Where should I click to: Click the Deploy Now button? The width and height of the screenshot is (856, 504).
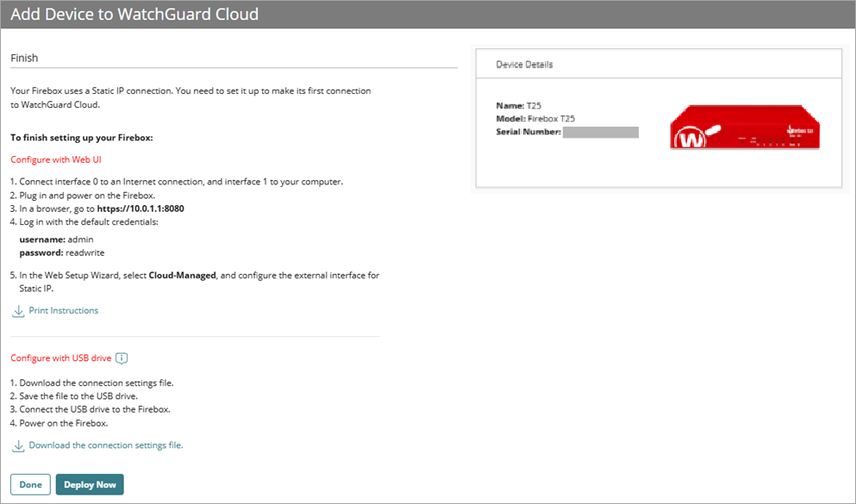(x=90, y=484)
